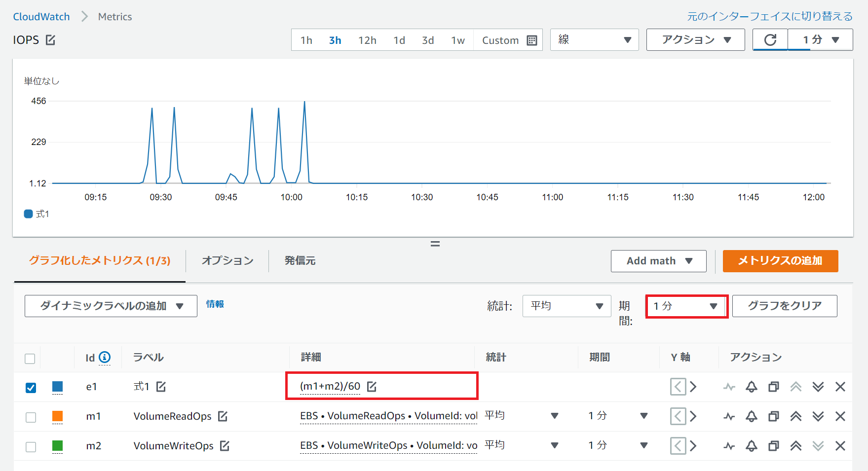The height and width of the screenshot is (471, 868).
Task: Switch to the 発信元 tab
Action: (x=300, y=261)
